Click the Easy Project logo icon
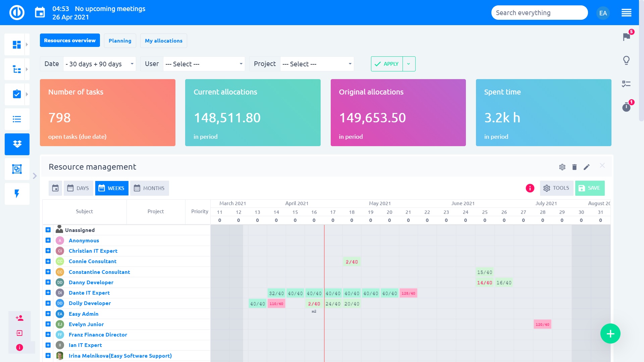The image size is (644, 362). click(x=17, y=13)
